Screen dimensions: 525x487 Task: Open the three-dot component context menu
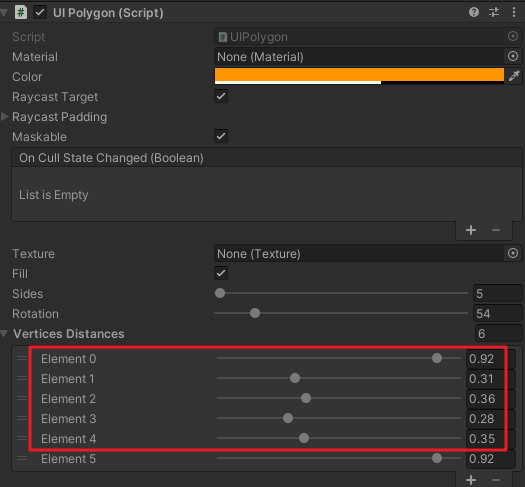[x=514, y=12]
